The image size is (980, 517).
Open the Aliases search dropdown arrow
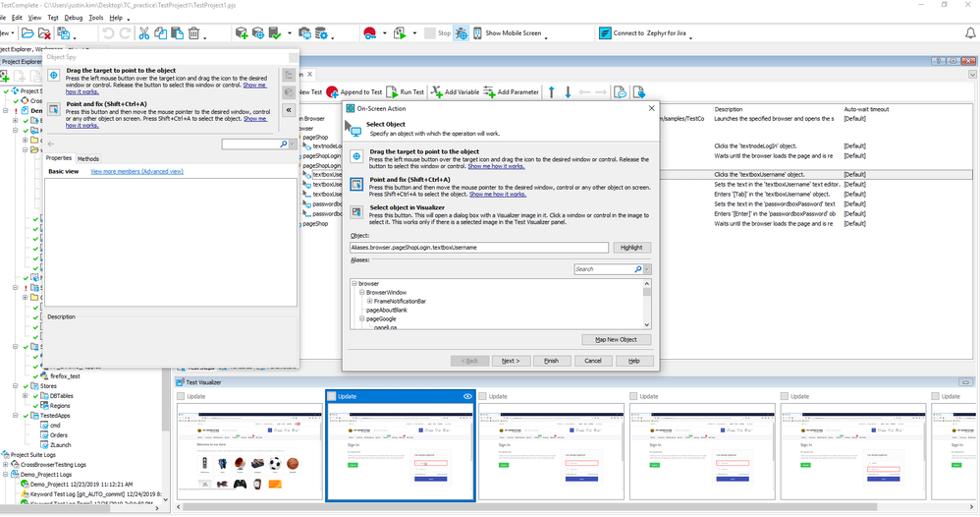tap(647, 268)
